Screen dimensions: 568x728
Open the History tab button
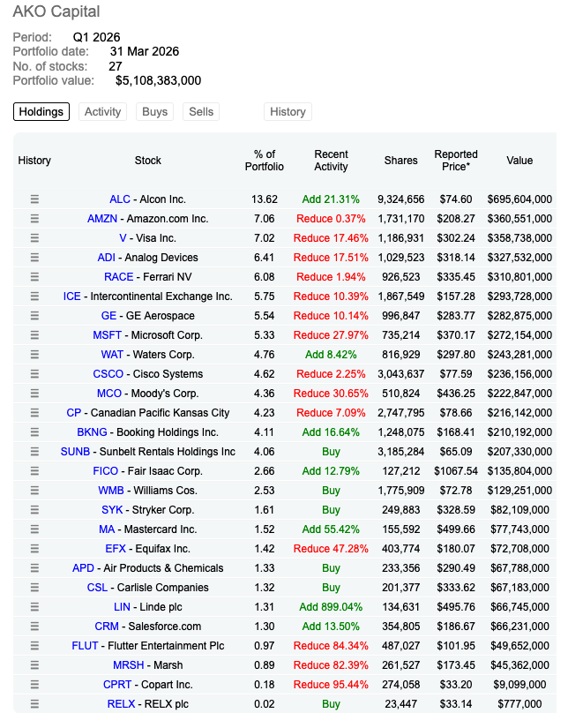(x=288, y=112)
